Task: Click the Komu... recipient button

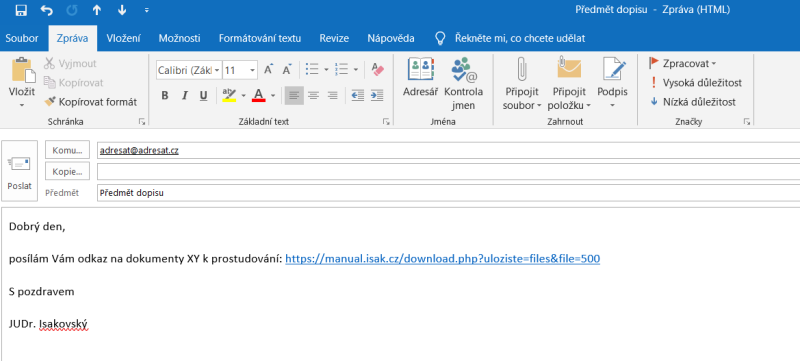Action: coord(67,150)
